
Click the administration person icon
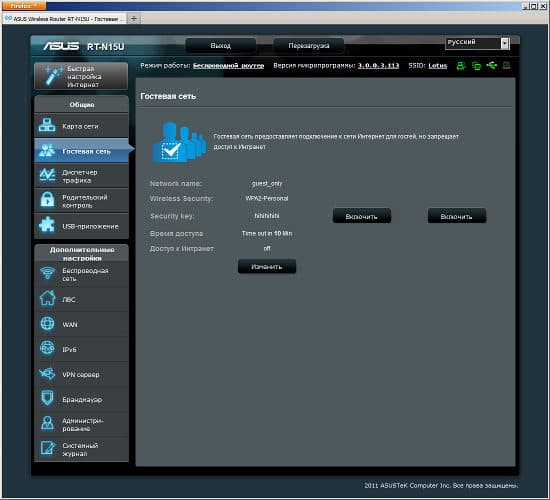47,424
